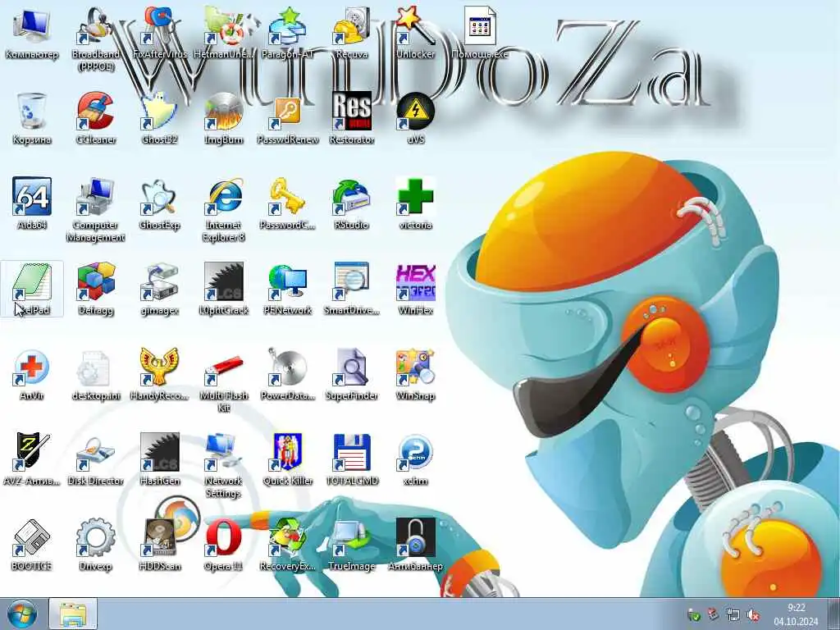Open the file explorer taskbar button
Screen dimensions: 840x630
73,614
